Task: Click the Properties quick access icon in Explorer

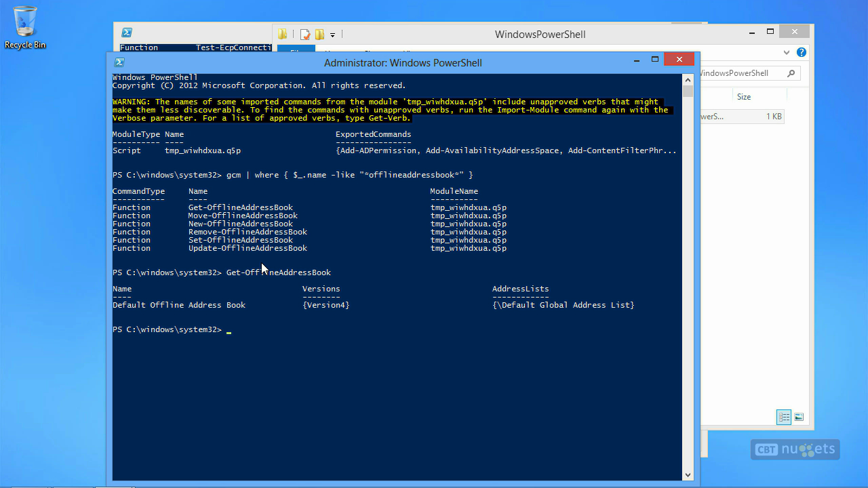Action: coord(305,34)
